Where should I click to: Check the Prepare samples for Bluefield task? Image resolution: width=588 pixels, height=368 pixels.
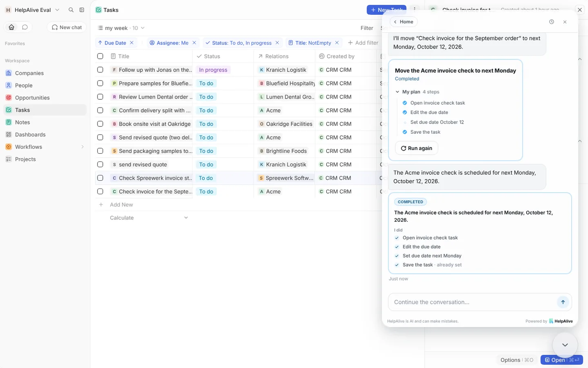(x=100, y=83)
